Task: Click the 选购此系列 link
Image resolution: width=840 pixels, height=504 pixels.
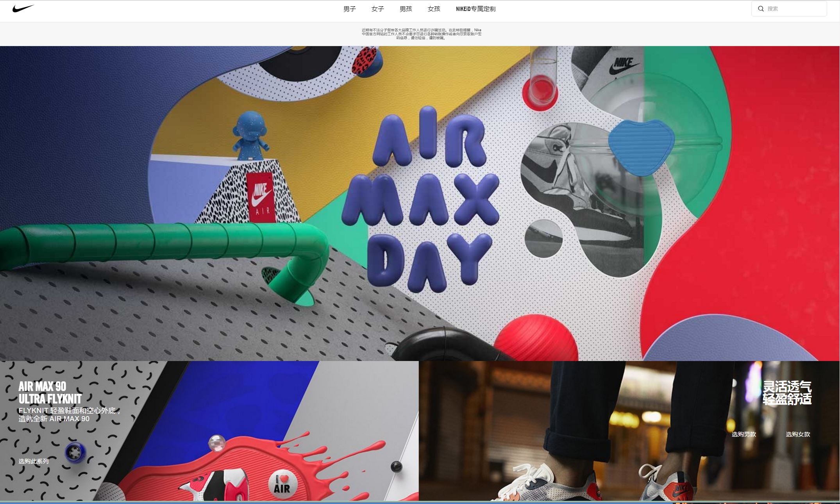Action: 34,461
